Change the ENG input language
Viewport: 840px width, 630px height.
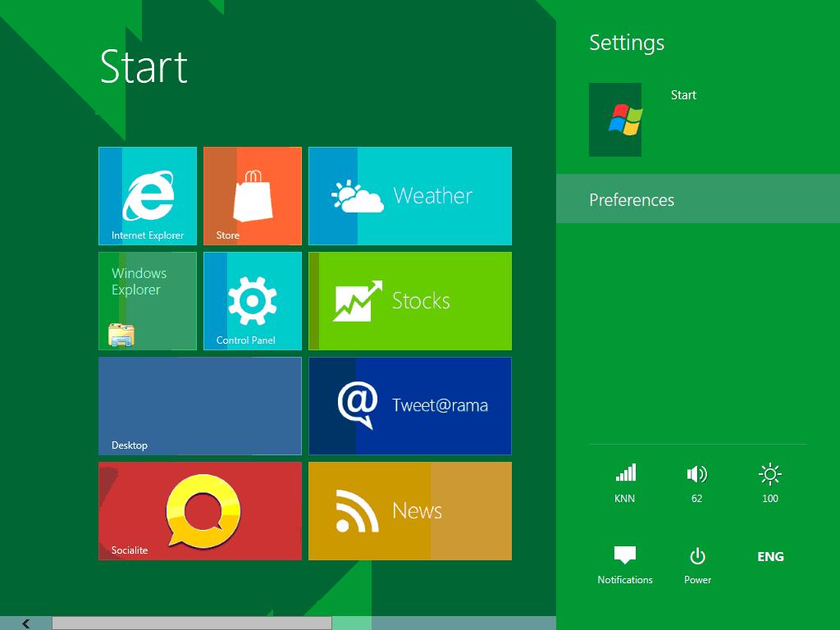(x=769, y=556)
